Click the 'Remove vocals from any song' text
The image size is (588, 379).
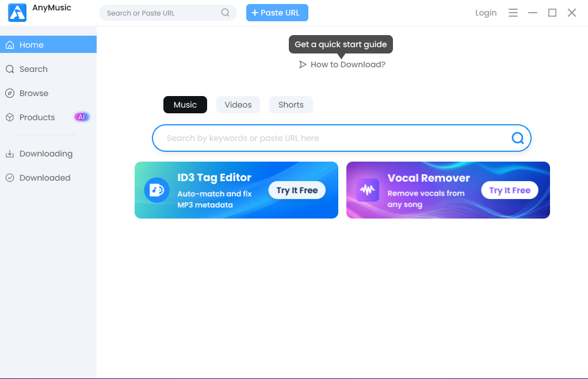426,199
